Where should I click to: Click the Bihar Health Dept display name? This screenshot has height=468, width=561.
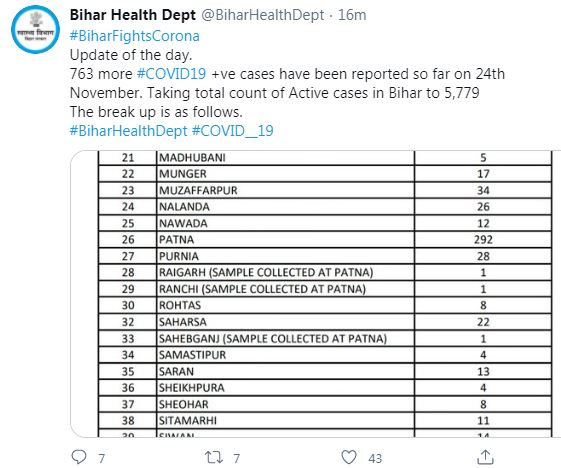coord(133,15)
